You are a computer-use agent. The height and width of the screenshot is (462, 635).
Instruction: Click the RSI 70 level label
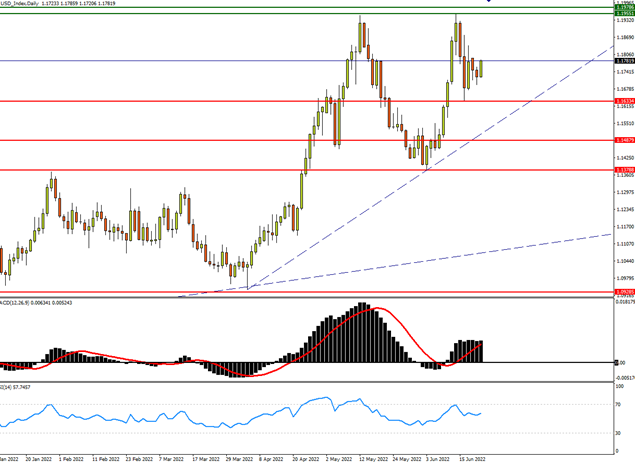coord(620,405)
